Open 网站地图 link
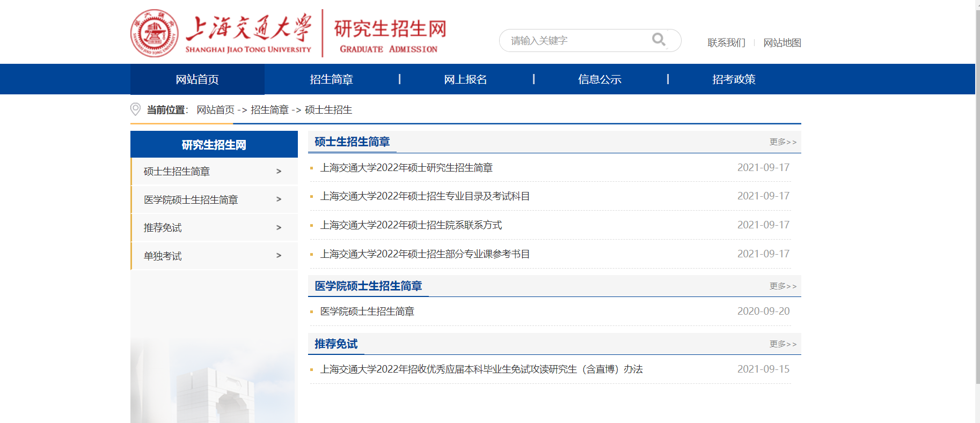Viewport: 980px width, 423px height. 782,42
